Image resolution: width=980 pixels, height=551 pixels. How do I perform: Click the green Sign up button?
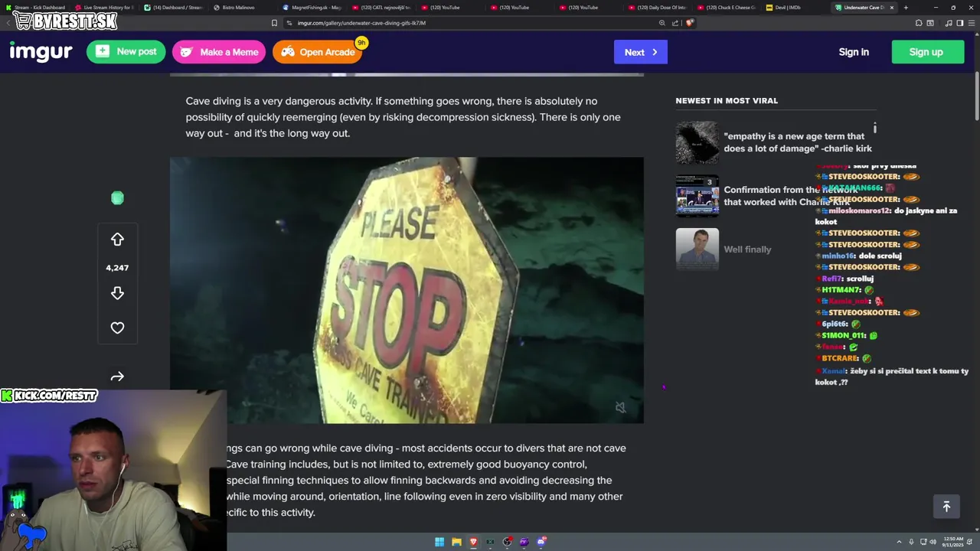pos(926,52)
